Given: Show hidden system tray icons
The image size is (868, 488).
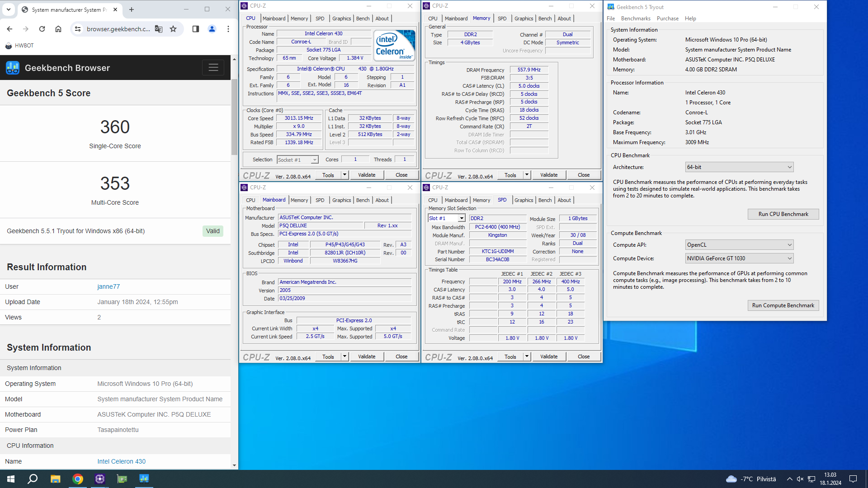Looking at the screenshot, I should [789, 479].
